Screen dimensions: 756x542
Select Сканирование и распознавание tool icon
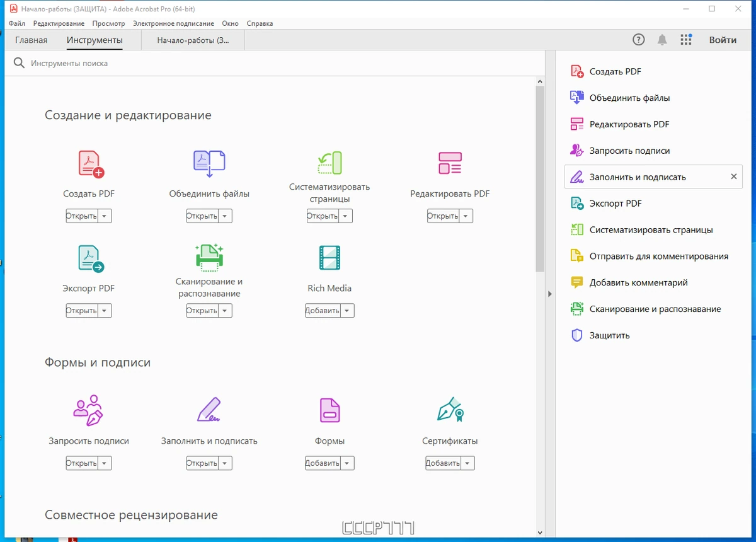click(209, 257)
